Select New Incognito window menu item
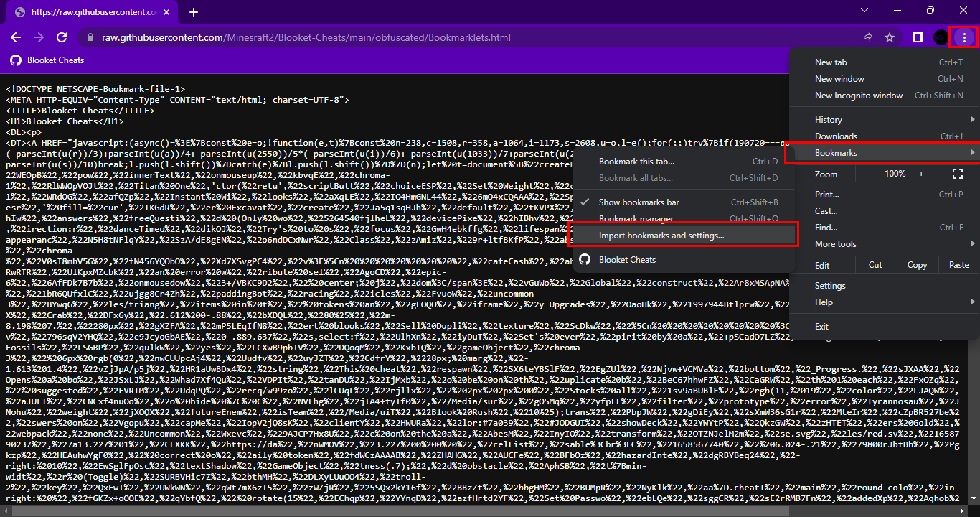980x517 pixels. 885,96
